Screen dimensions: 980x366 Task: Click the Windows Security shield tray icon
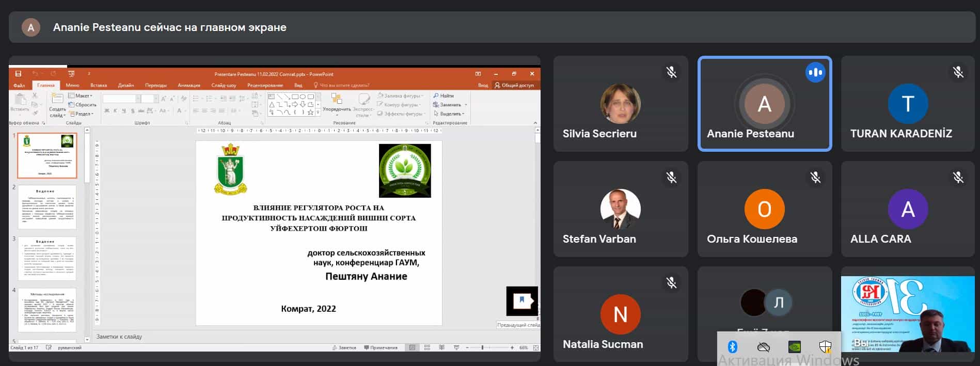(825, 346)
